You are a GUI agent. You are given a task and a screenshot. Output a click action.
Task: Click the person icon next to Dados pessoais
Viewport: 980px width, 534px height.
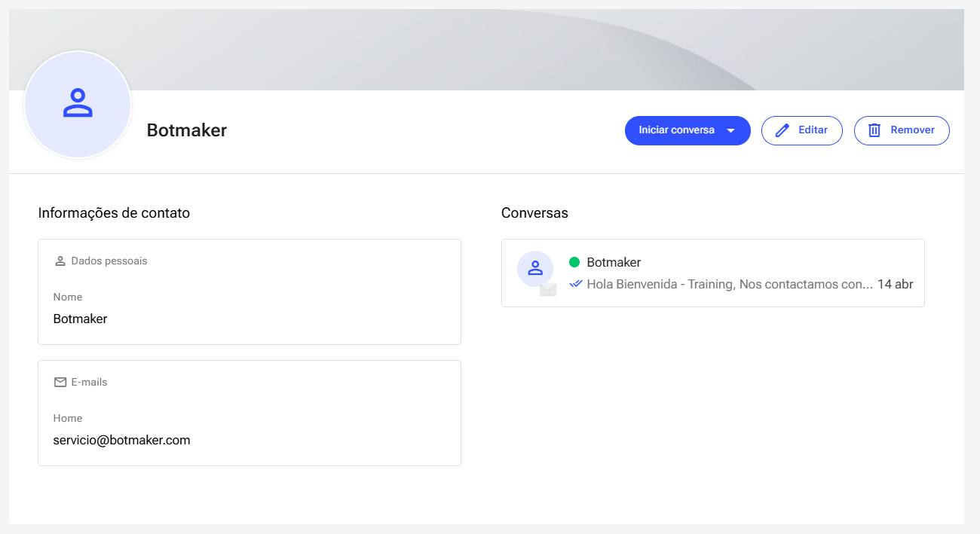point(60,261)
